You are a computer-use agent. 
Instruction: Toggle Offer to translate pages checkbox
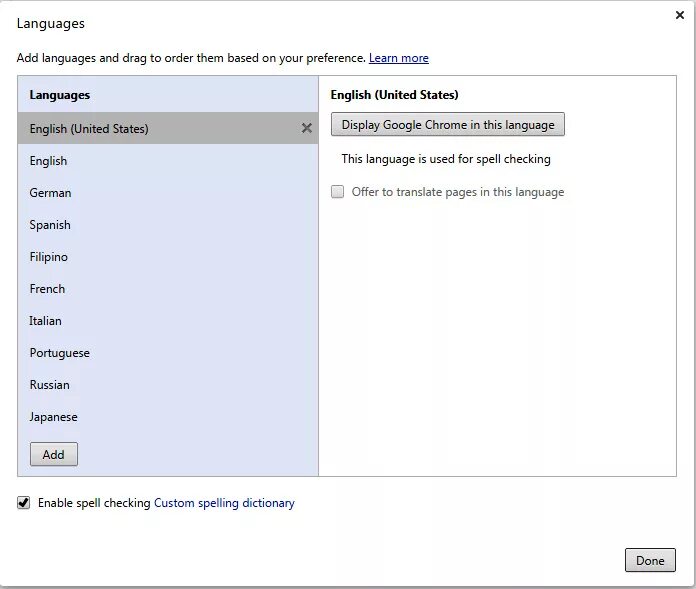coord(337,192)
